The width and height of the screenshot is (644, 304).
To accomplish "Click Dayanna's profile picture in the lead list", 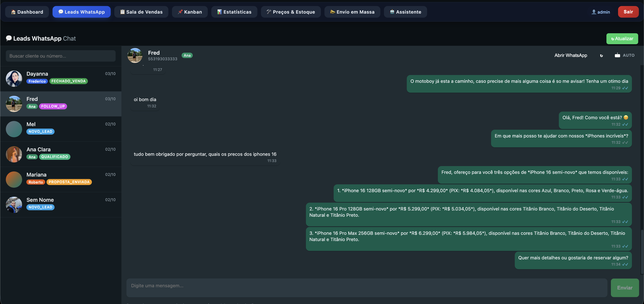I will 14,79.
